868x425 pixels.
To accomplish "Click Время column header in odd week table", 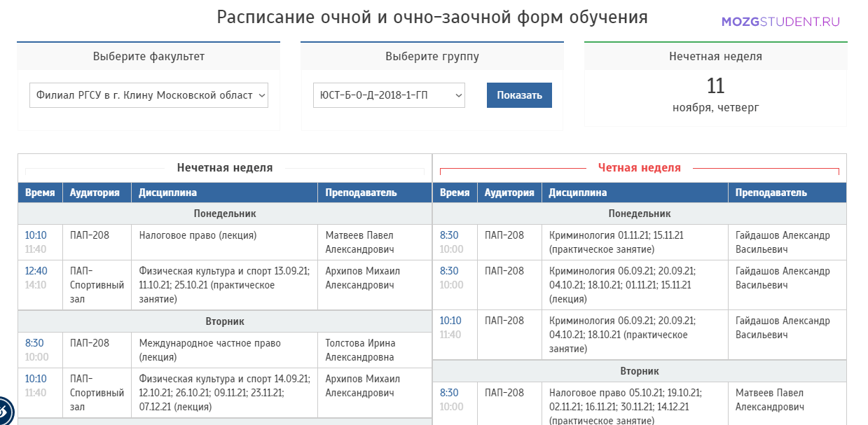I will (40, 193).
